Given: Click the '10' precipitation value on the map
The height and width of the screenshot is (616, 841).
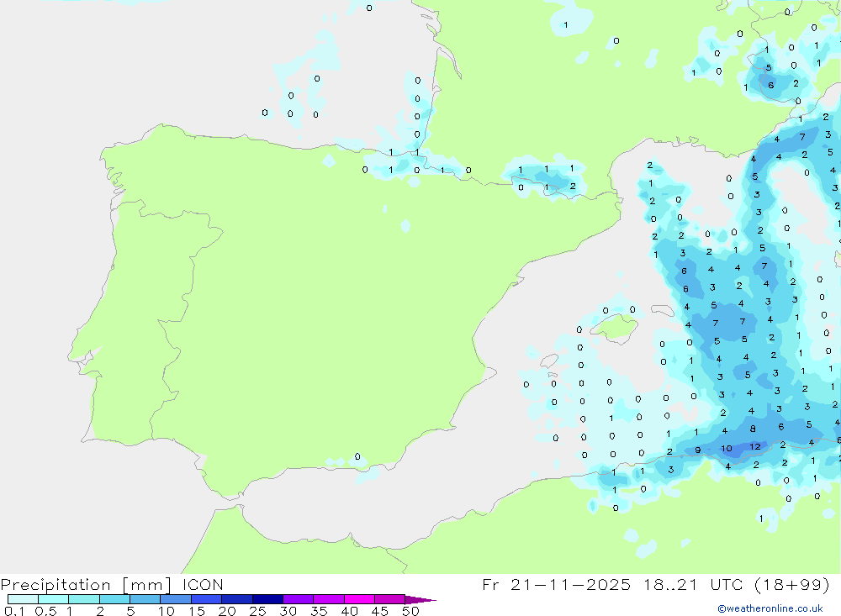Looking at the screenshot, I should 727,449.
